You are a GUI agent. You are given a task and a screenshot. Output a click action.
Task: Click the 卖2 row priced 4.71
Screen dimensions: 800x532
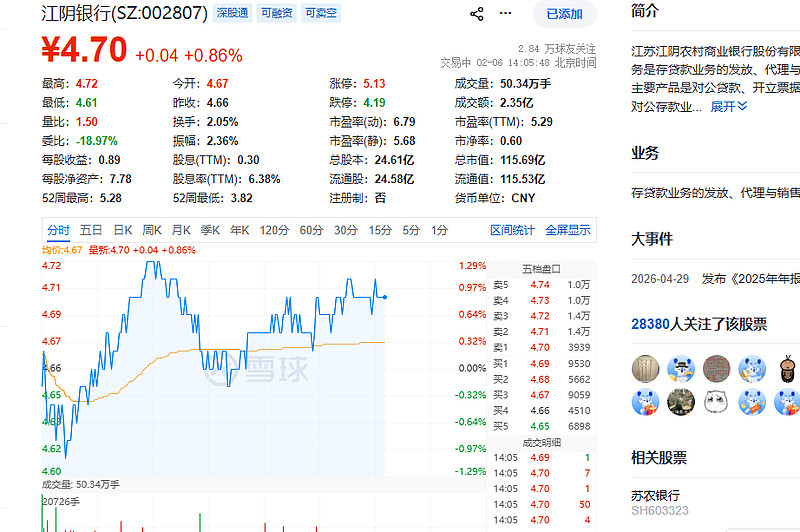click(x=541, y=332)
